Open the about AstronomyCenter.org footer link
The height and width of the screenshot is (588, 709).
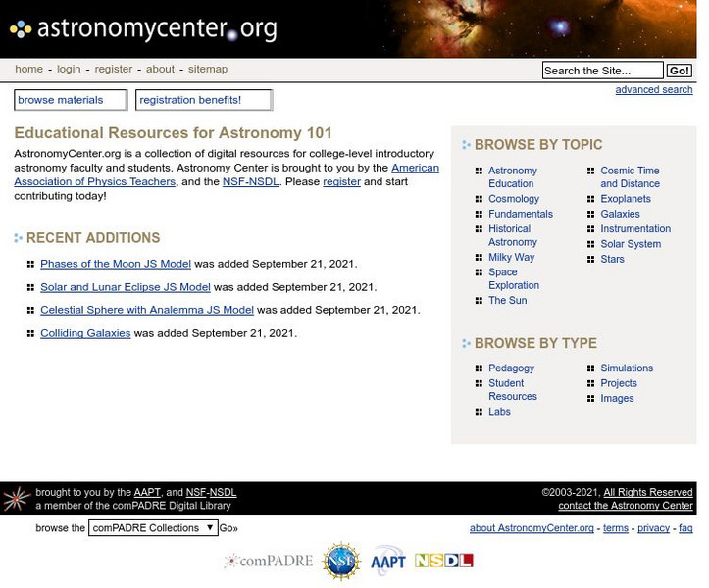[532, 528]
